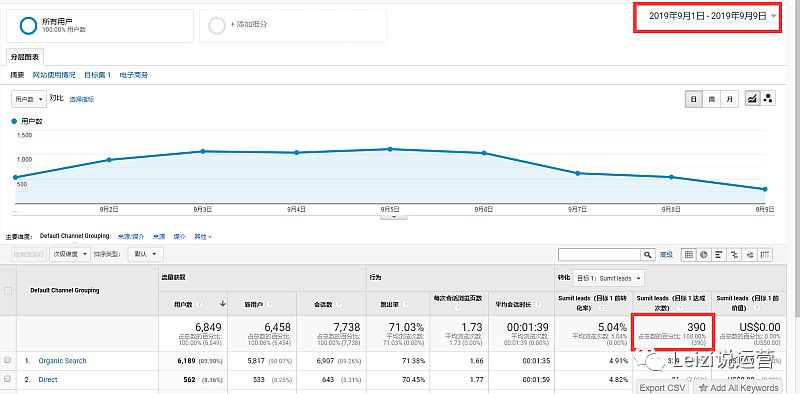This screenshot has height=394, width=800.
Task: Click the 9月5日 data point on chart
Action: (390, 149)
